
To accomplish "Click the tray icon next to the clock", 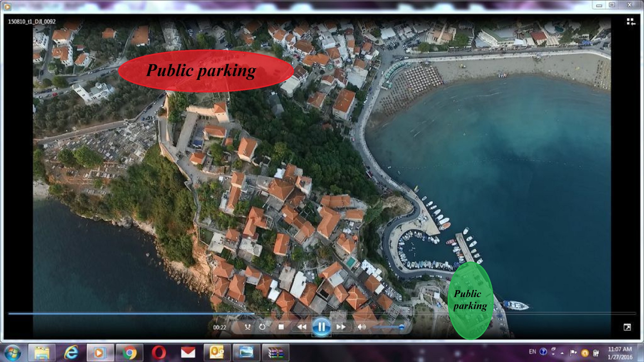I will 596,353.
